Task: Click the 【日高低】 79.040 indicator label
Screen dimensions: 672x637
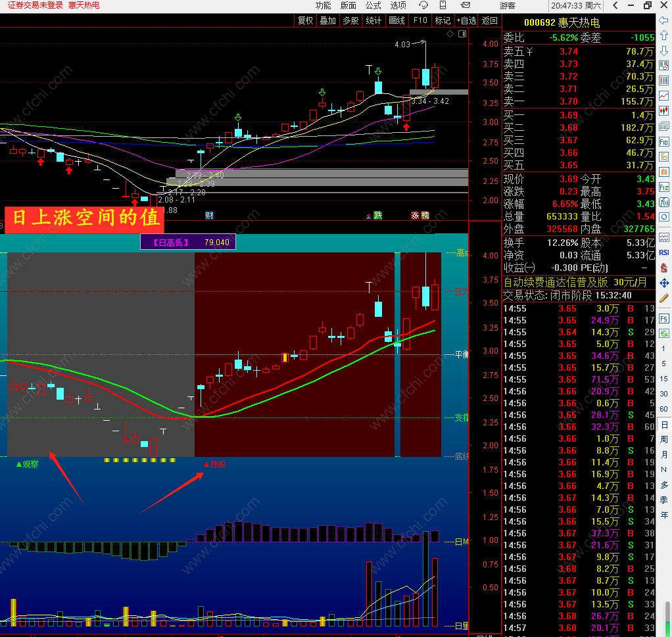Action: coord(188,242)
